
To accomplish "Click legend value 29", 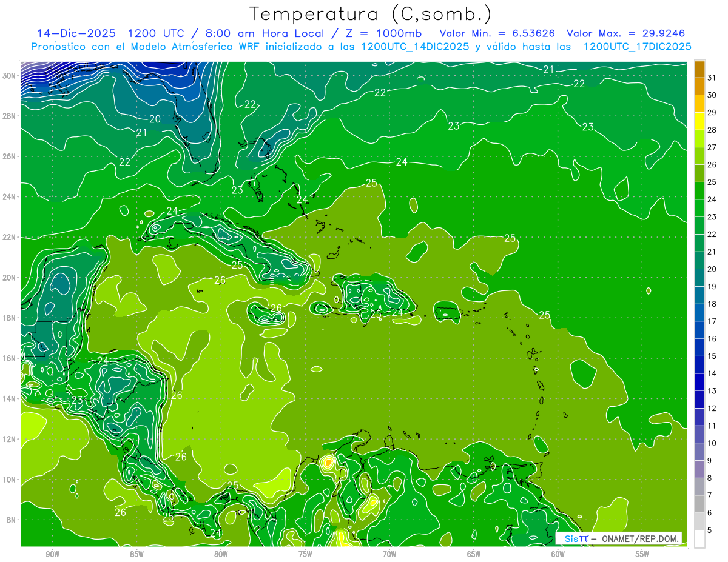I will [712, 112].
